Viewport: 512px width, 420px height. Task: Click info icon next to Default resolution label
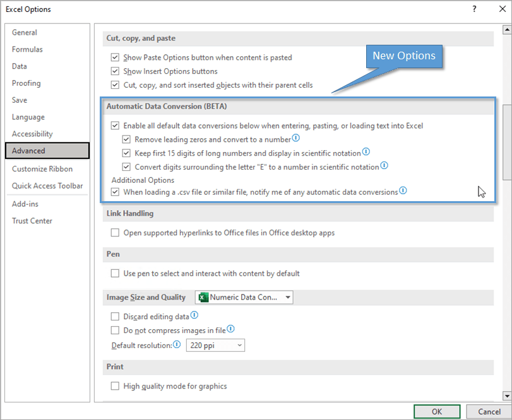pyautogui.click(x=177, y=345)
